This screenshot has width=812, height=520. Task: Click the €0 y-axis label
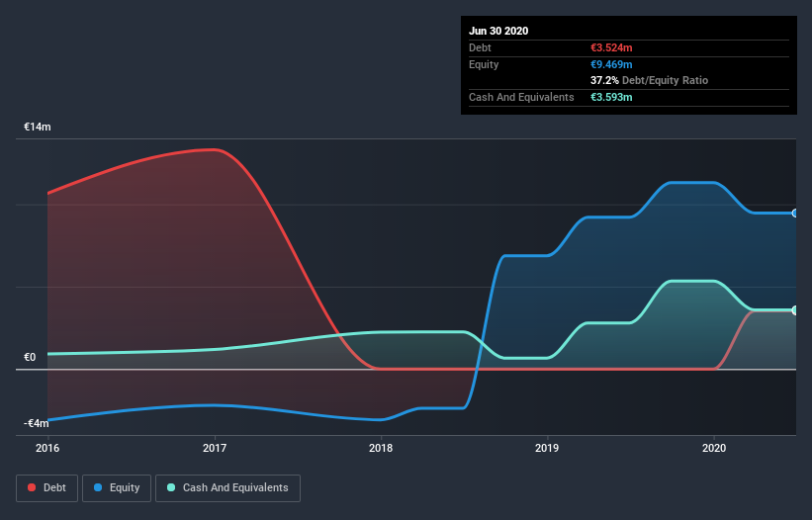click(30, 357)
